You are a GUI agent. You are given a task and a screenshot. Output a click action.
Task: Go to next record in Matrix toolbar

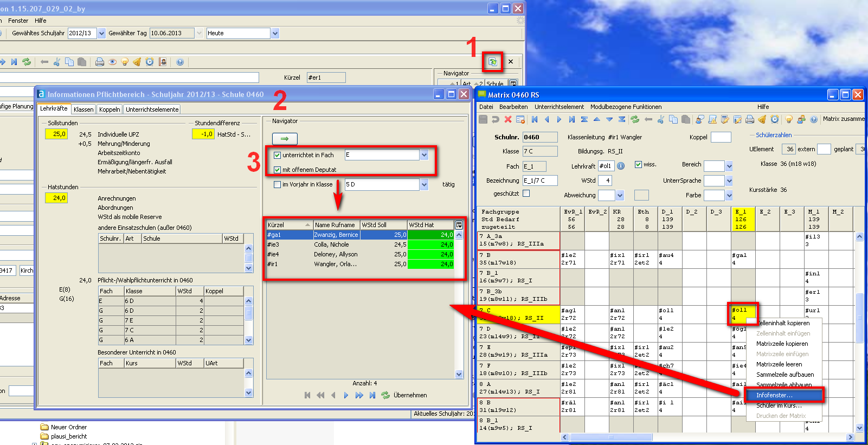point(559,119)
